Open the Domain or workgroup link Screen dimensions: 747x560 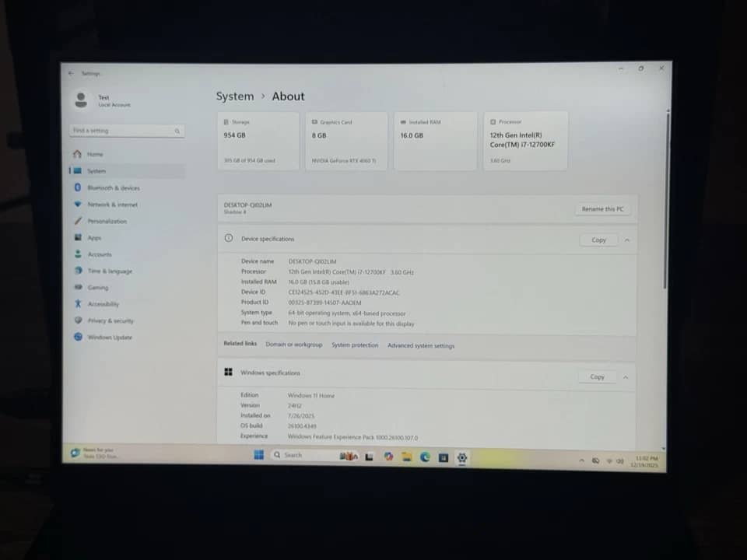coord(294,345)
